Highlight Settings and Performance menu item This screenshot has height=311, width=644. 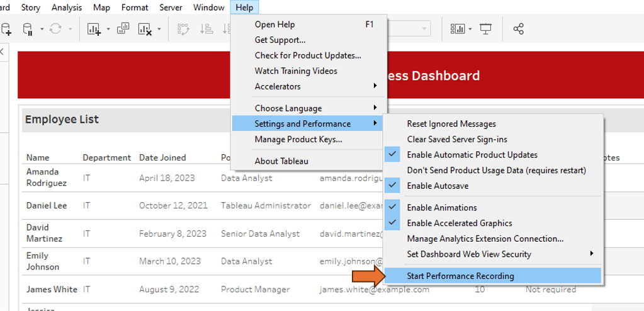coord(308,123)
